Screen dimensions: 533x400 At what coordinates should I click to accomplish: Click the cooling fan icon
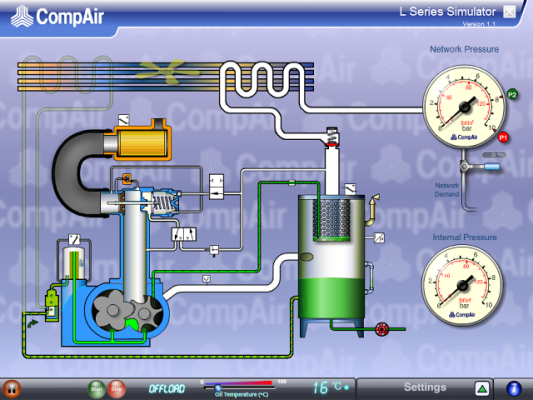(164, 71)
